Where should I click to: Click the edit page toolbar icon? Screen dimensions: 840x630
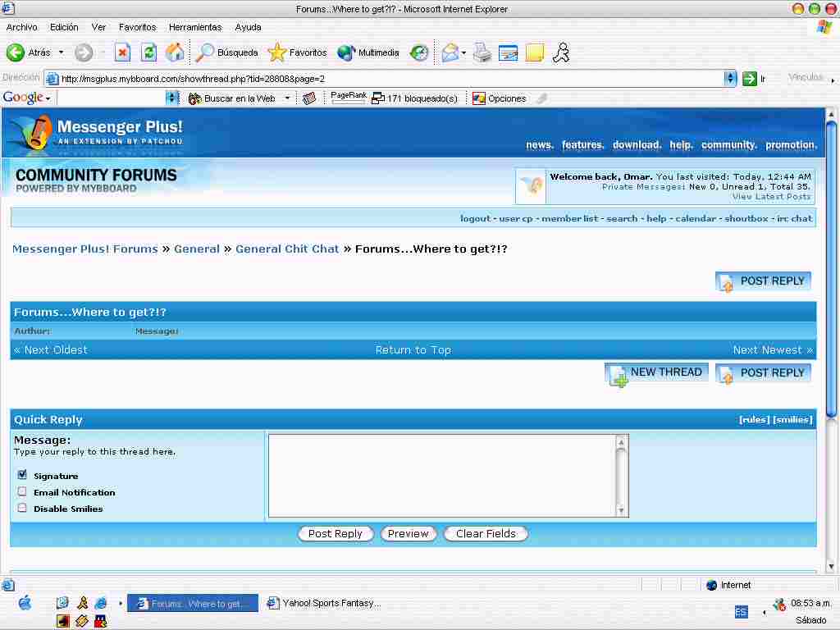pyautogui.click(x=508, y=52)
